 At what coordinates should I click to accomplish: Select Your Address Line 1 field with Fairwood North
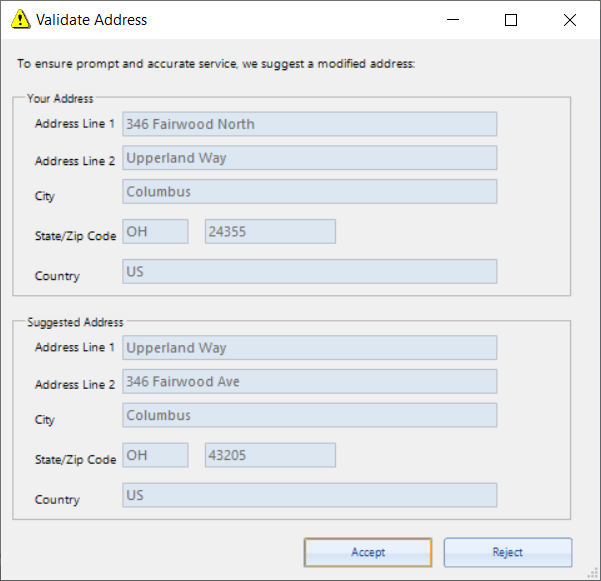310,124
